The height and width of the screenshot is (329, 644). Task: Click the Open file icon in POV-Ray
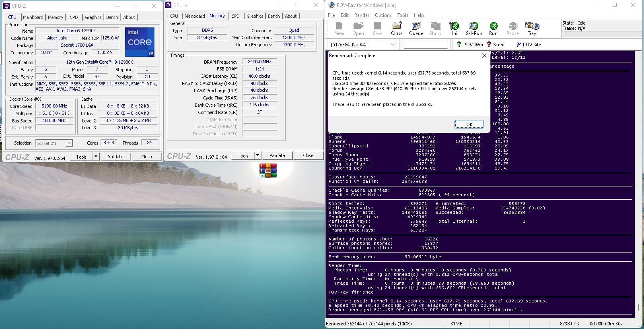click(358, 26)
